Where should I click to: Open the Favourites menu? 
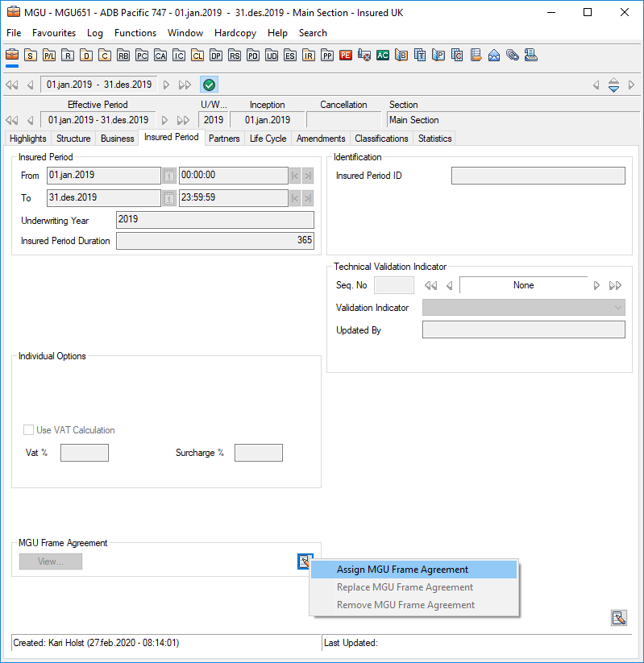tap(54, 33)
